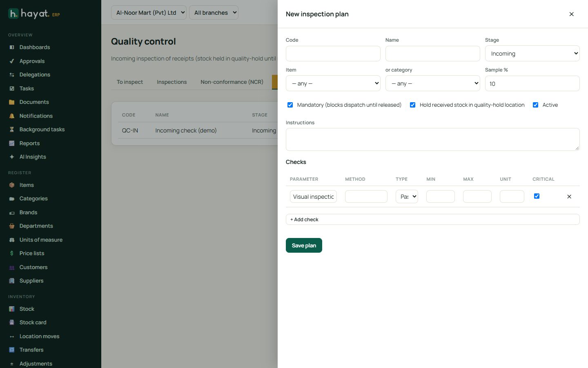This screenshot has height=368, width=588.
Task: Toggle the Active checkbox
Action: [x=535, y=105]
